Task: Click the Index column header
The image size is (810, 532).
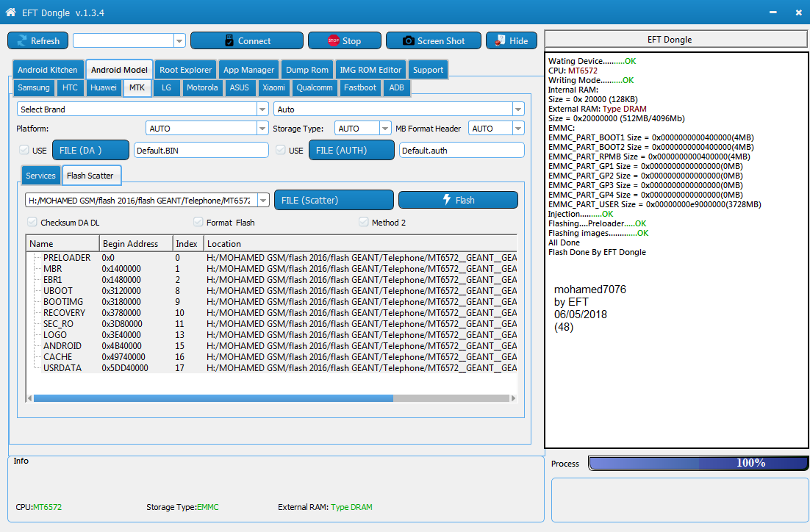Action: pos(187,244)
